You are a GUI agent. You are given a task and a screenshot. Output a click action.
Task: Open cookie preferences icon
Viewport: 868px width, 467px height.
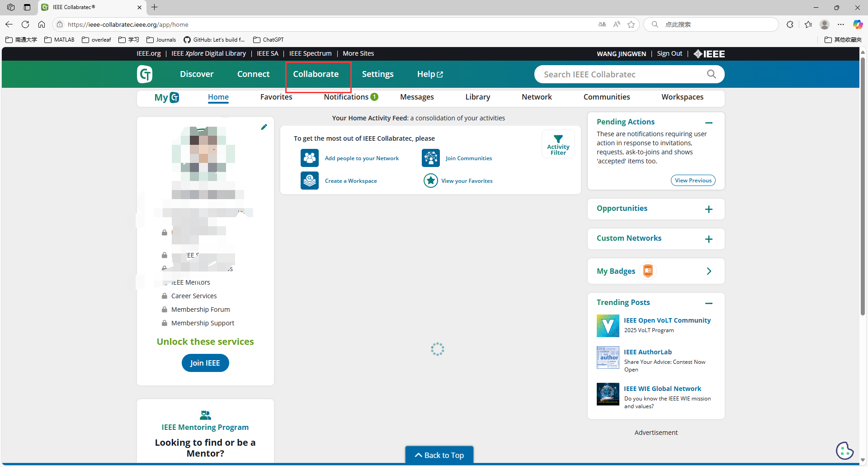(x=844, y=450)
